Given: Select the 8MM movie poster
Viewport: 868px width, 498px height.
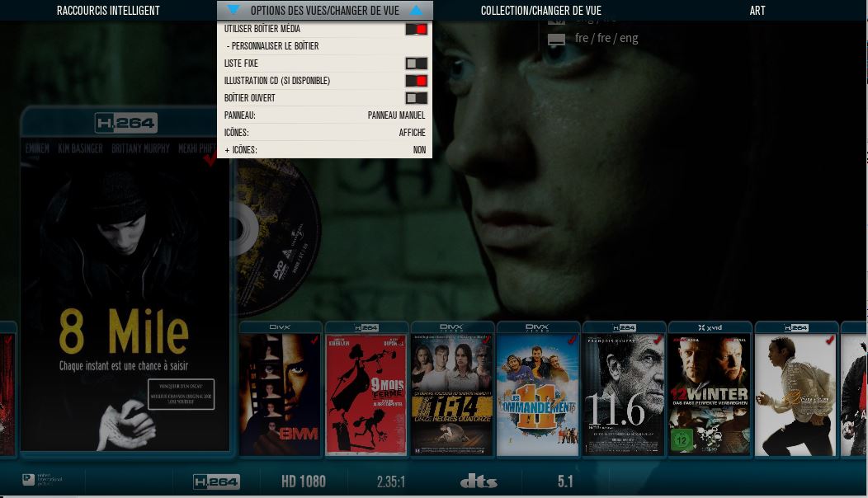Looking at the screenshot, I should pos(280,395).
